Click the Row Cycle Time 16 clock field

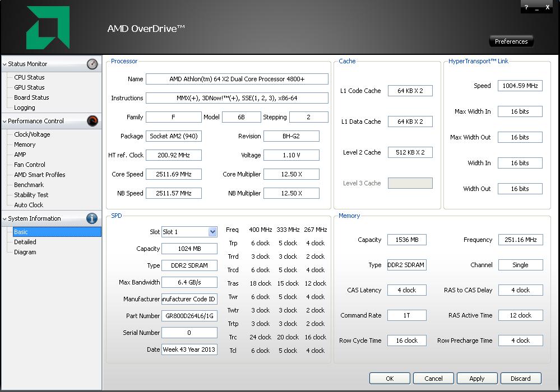tap(407, 340)
